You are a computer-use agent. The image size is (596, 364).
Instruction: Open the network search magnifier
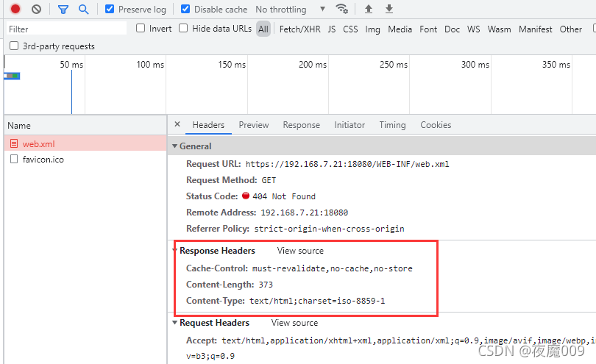pyautogui.click(x=84, y=9)
